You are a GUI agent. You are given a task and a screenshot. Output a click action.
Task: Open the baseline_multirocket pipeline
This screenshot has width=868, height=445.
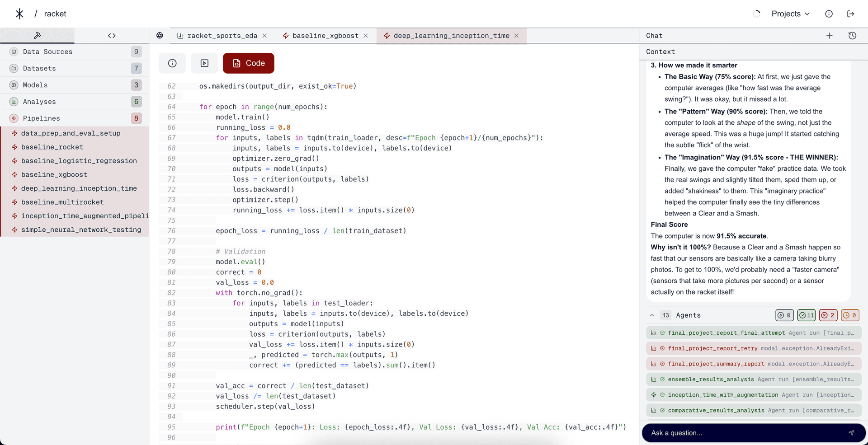(62, 202)
